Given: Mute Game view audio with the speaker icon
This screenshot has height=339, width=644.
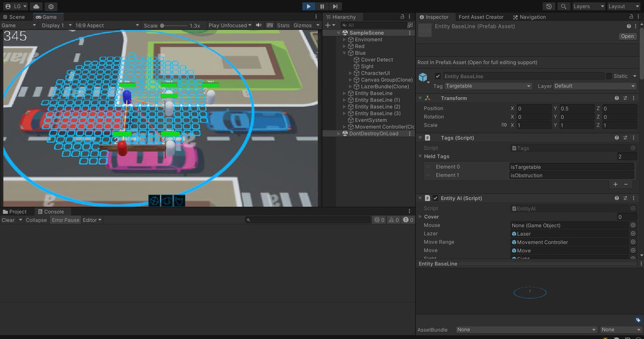Looking at the screenshot, I should click(259, 25).
